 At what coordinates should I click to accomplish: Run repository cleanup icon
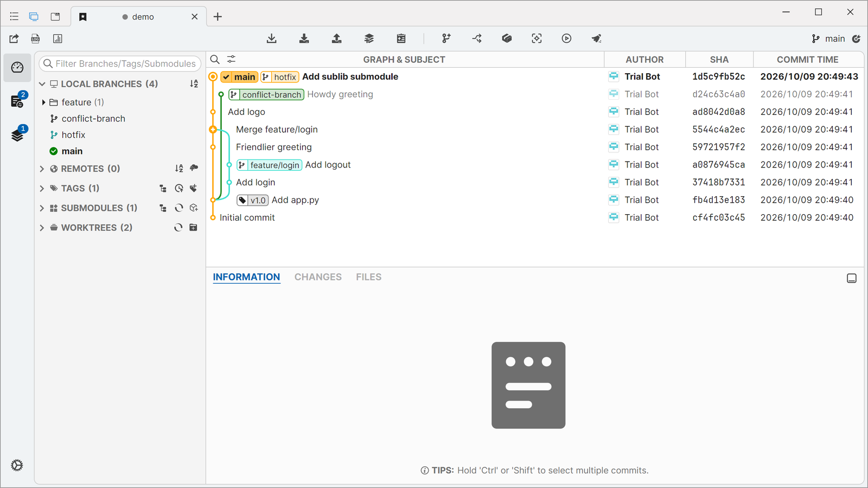coord(596,38)
